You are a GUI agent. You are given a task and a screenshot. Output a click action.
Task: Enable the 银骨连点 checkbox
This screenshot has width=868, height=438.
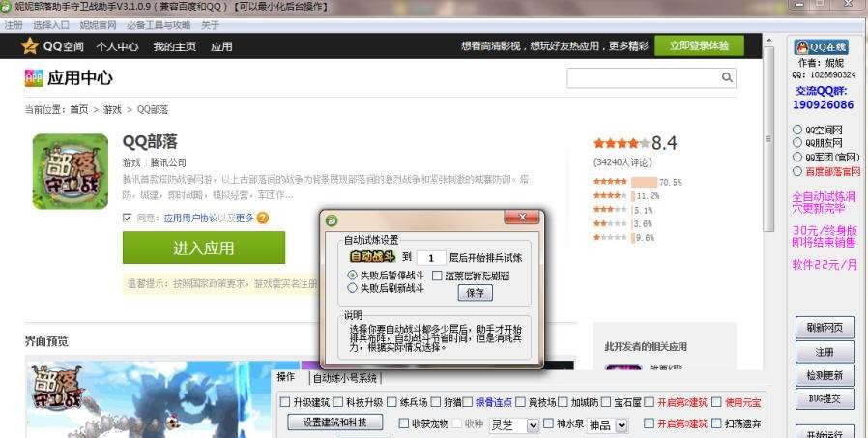(468, 402)
